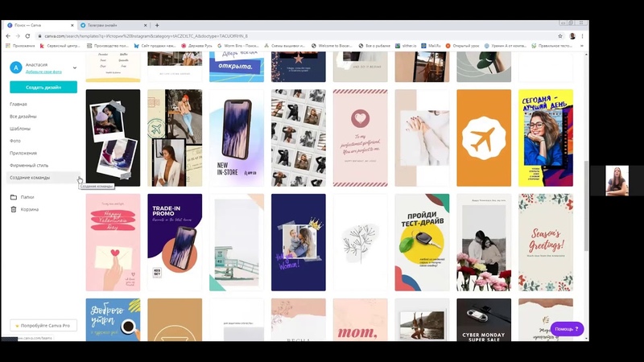Close the 'Поиск — Canva' tab

(x=72, y=26)
